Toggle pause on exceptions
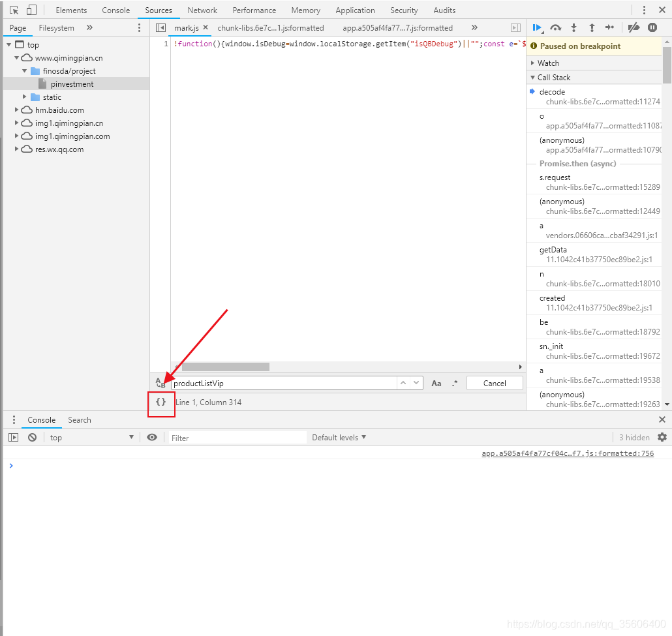Screen dimensions: 672x636 coord(652,28)
